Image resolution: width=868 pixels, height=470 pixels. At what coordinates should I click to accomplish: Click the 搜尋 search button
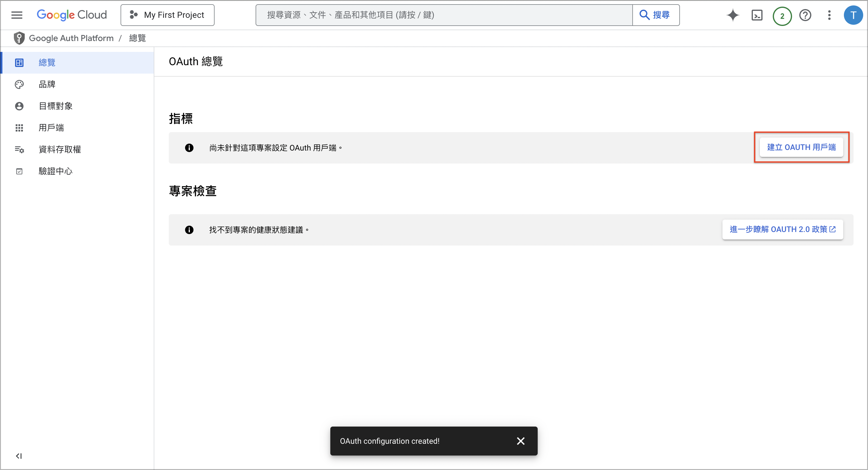pos(656,15)
